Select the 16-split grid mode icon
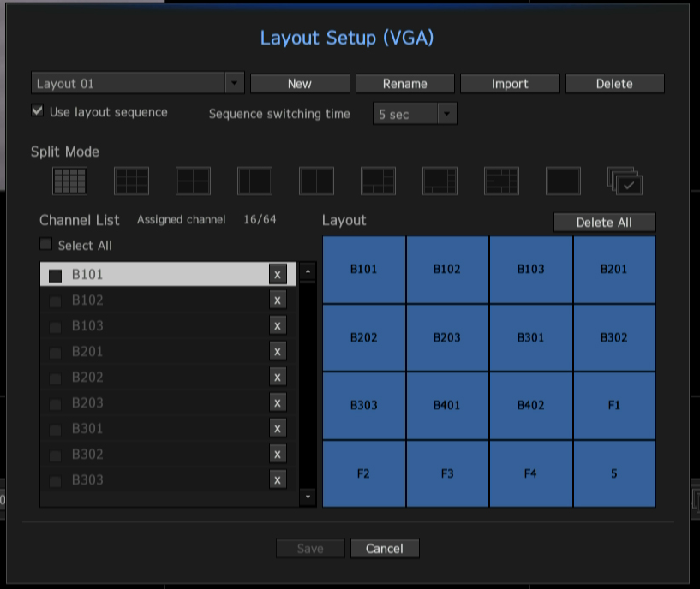The width and height of the screenshot is (700, 589). 69,181
